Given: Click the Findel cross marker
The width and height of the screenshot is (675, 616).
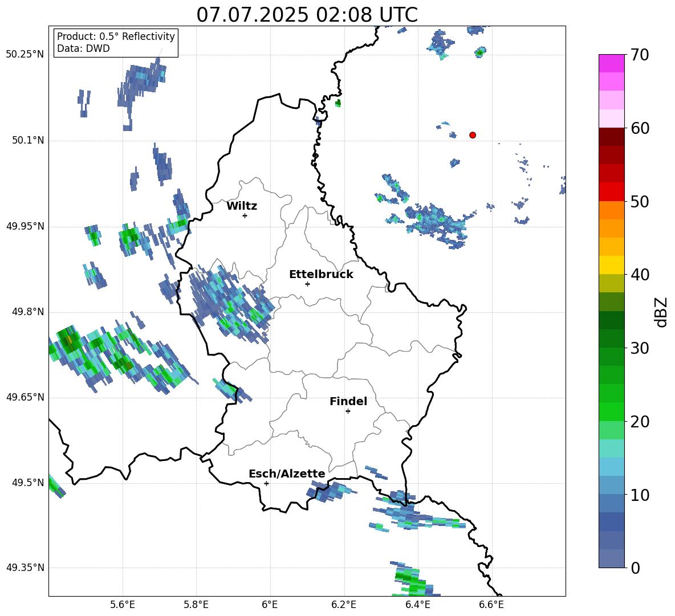Looking at the screenshot, I should point(348,411).
